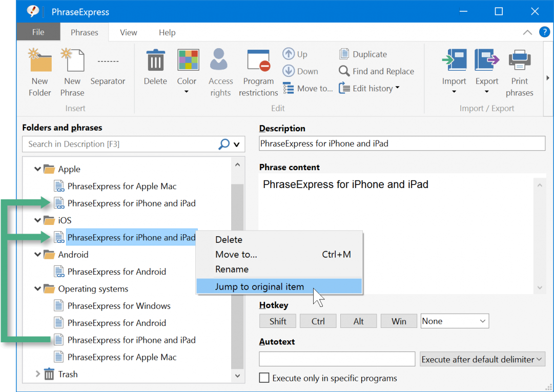This screenshot has width=554, height=392.
Task: Select PhraseExpress for Apple Mac under Apple
Action: tap(121, 186)
